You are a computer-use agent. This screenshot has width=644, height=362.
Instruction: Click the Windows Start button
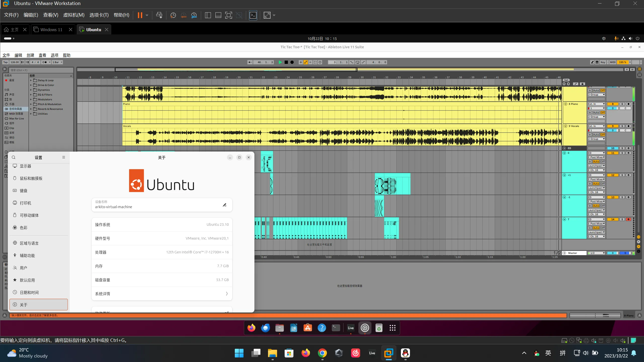click(x=239, y=353)
